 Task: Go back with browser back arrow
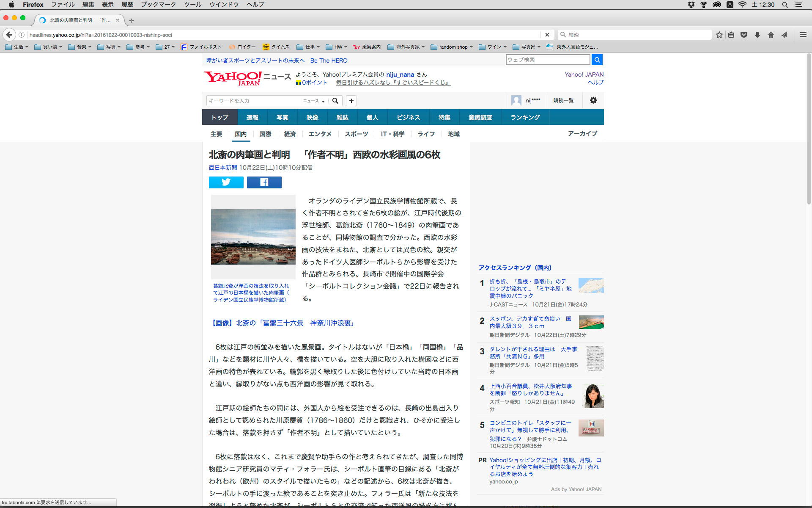pos(9,35)
